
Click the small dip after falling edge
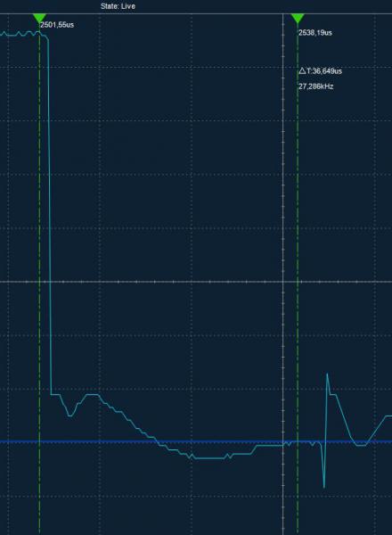70,415
